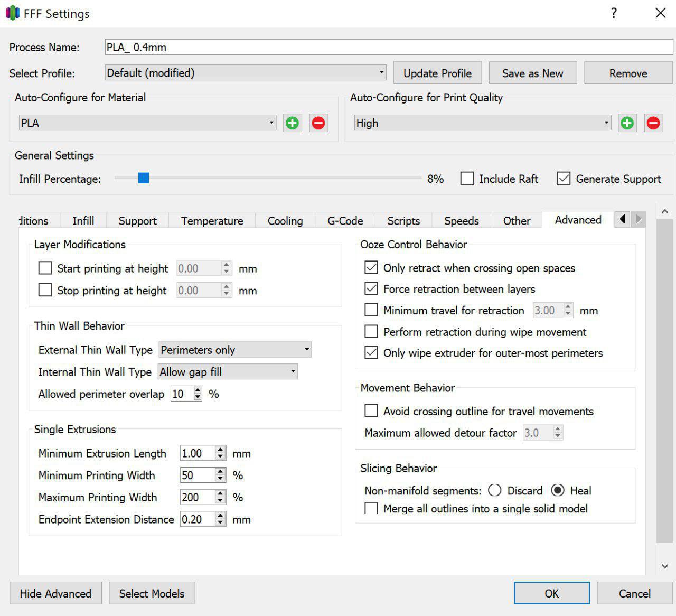Switch to the Temperature tab

tap(212, 221)
